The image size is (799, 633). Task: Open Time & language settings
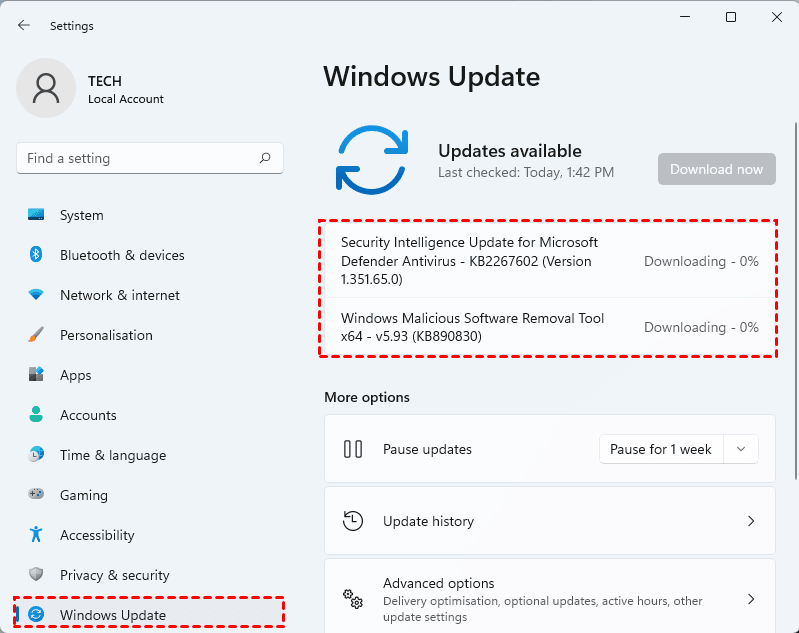click(149, 455)
